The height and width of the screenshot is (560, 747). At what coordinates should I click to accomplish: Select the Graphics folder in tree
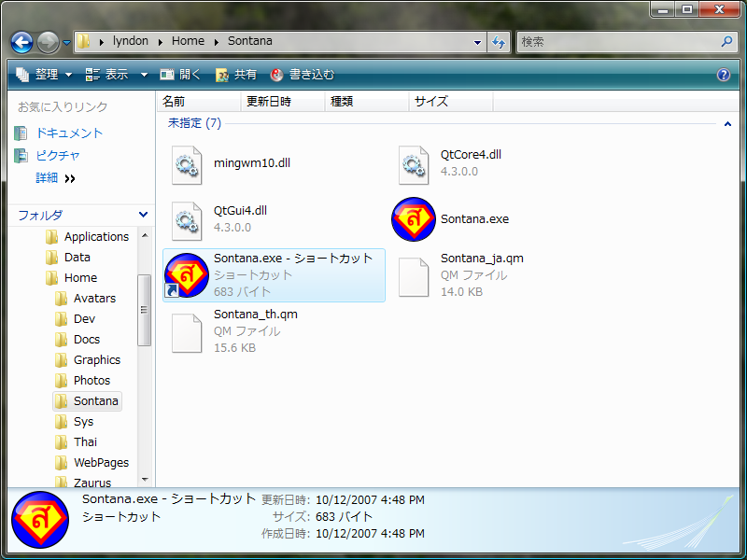click(x=96, y=360)
